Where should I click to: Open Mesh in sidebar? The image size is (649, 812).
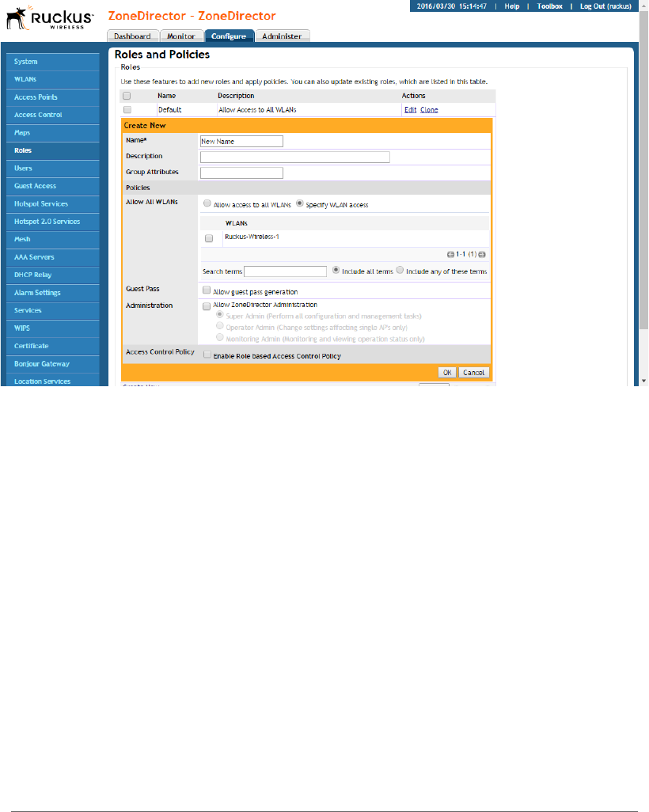tap(53, 239)
